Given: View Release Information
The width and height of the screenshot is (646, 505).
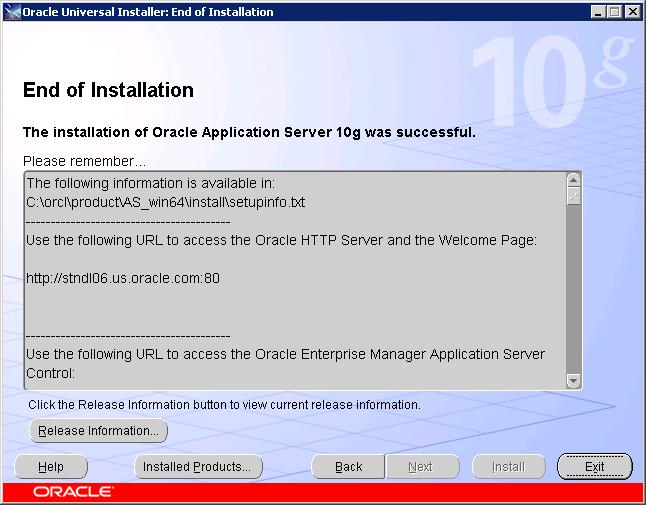Looking at the screenshot, I should click(x=98, y=431).
